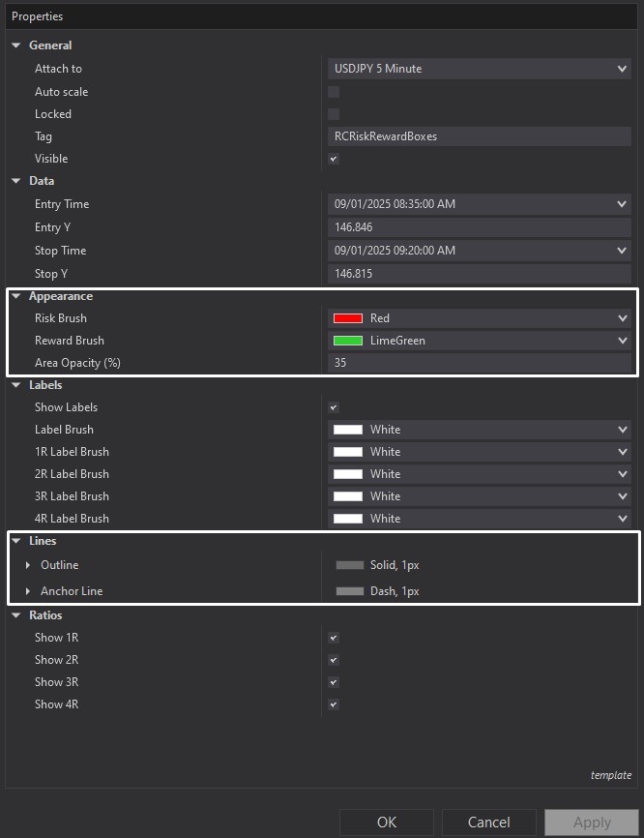This screenshot has width=644, height=838.
Task: Uncheck the Show 3R option
Action: (x=333, y=682)
